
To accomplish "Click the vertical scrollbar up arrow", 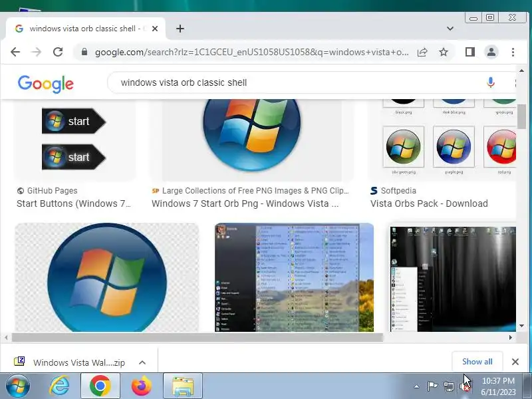I will pos(522,70).
